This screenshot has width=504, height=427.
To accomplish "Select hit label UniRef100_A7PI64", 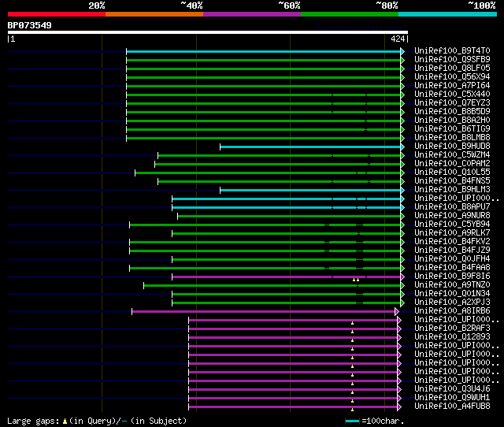I will tap(452, 86).
